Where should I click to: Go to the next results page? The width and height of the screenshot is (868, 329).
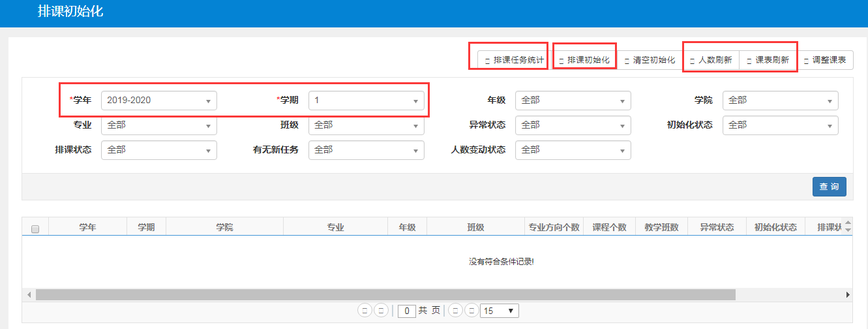(456, 311)
